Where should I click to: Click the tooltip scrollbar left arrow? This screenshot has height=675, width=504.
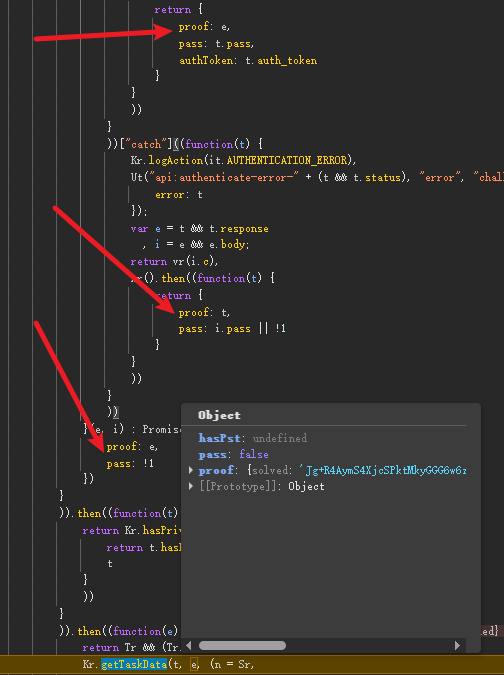click(x=189, y=645)
